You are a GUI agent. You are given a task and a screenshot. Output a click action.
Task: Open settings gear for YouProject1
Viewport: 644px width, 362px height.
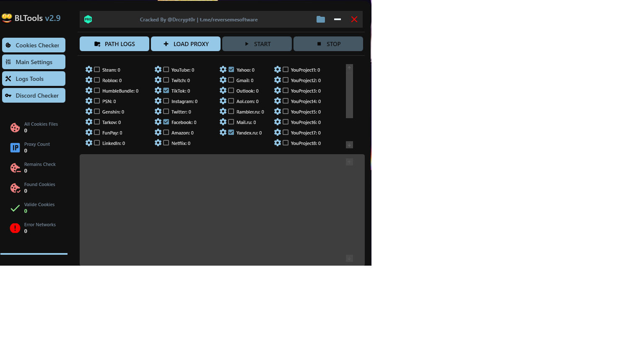[x=278, y=70]
